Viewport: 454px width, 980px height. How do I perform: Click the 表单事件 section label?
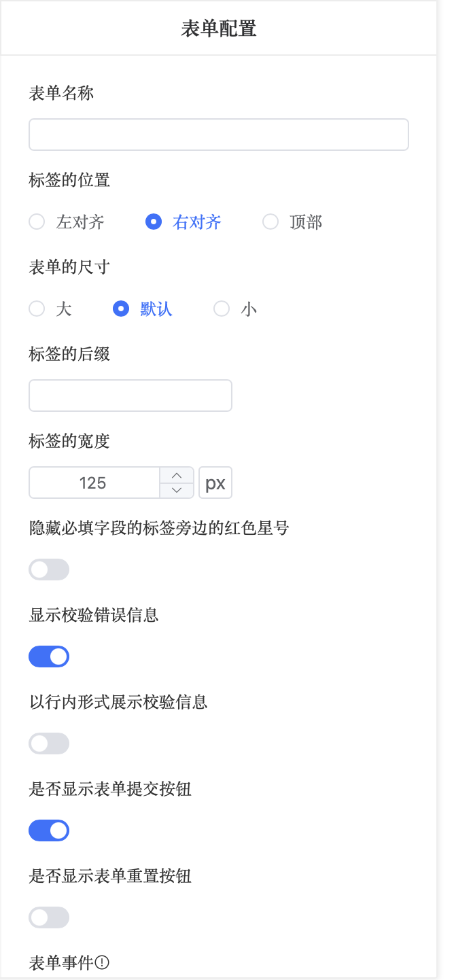61,962
